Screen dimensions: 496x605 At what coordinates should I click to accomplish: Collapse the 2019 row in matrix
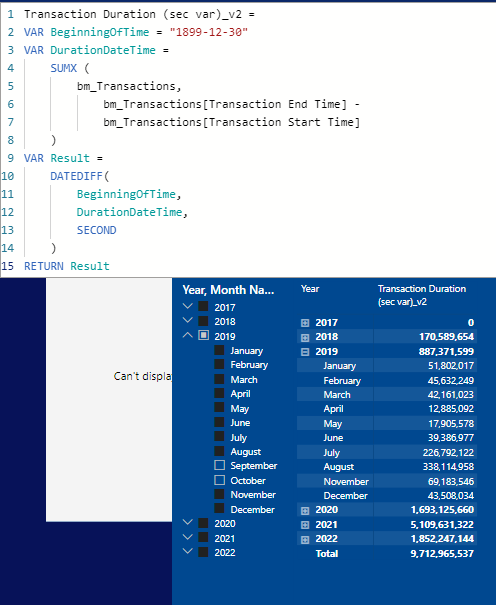point(305,352)
